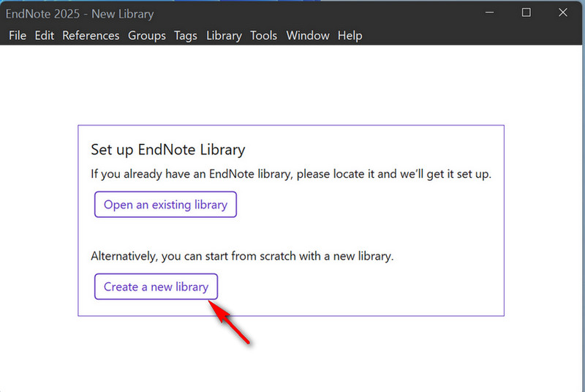
Task: Click the Open an existing library button
Action: click(165, 205)
